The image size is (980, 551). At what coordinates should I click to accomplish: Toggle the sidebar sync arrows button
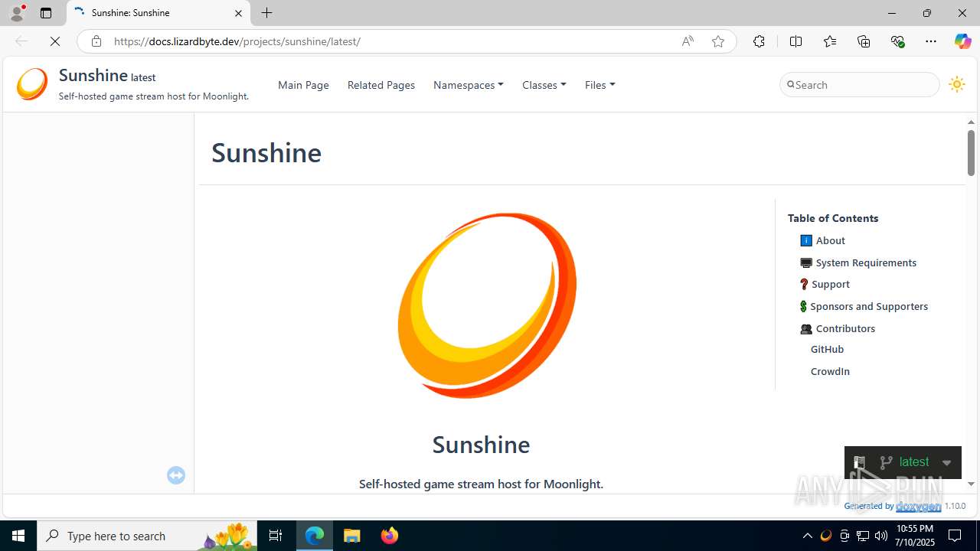coord(176,475)
